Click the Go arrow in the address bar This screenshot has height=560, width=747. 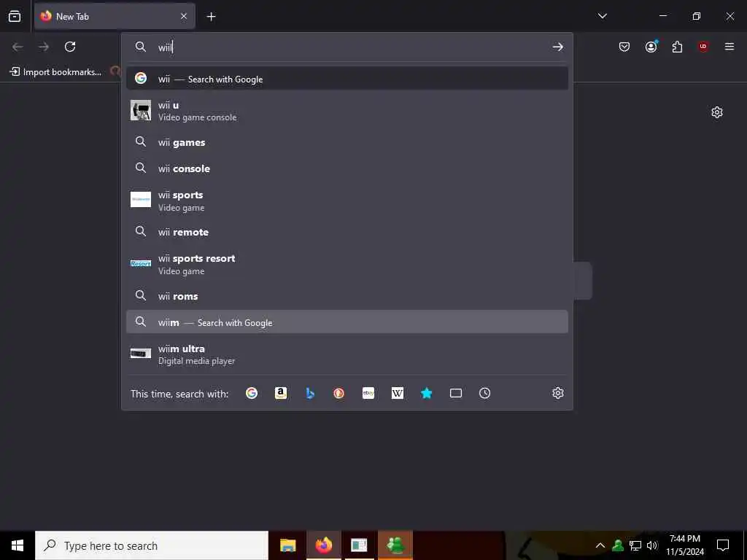tap(558, 47)
